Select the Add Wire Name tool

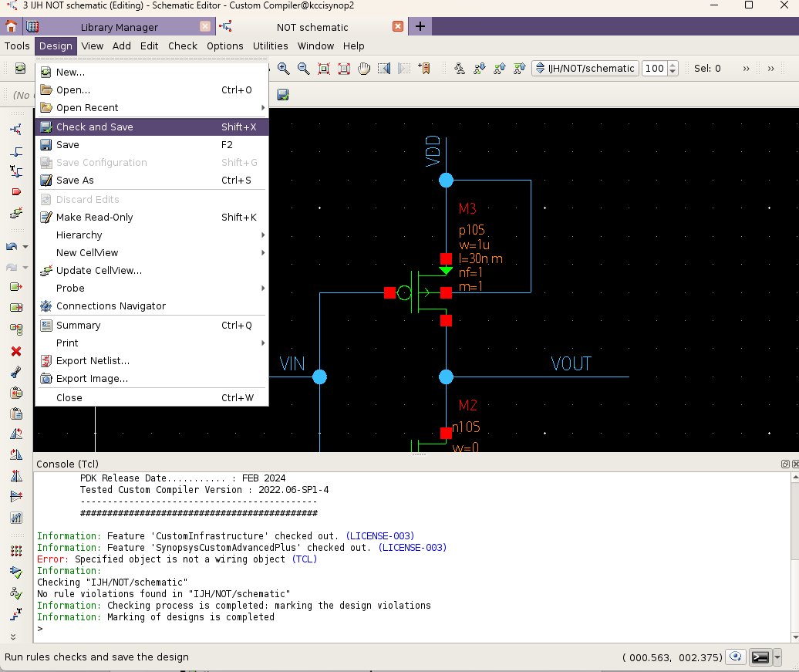[x=16, y=172]
